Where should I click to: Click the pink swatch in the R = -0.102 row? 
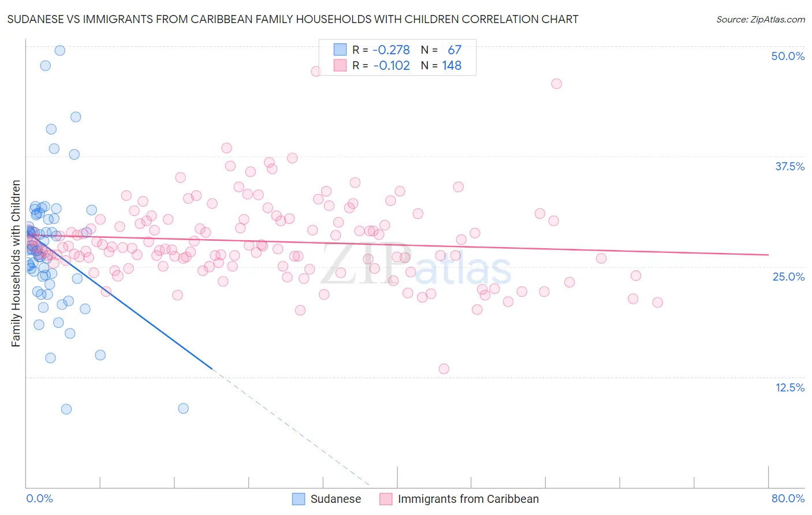pyautogui.click(x=340, y=65)
